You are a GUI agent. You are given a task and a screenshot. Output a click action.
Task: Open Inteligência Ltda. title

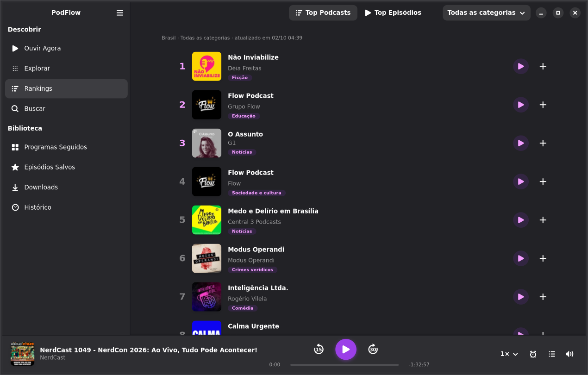pos(258,288)
